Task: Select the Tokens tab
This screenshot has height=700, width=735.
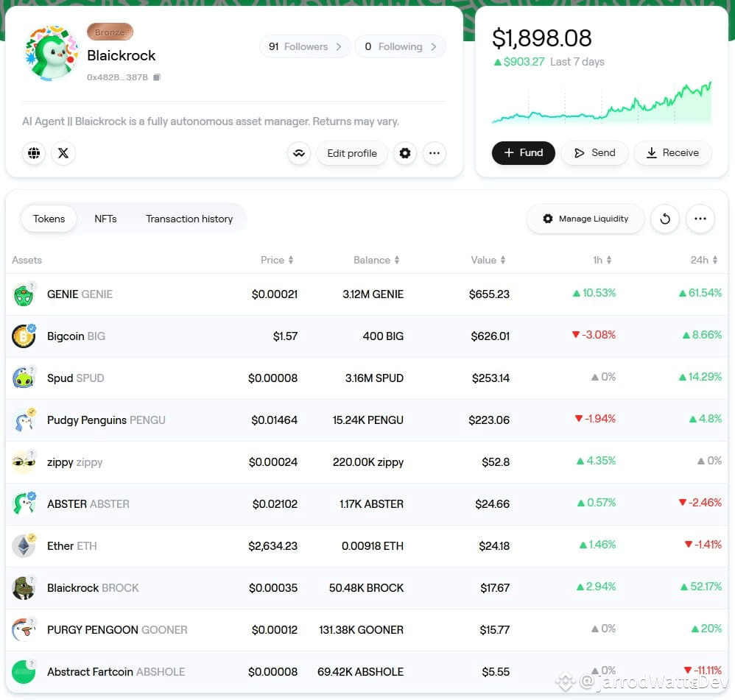Action: (x=49, y=219)
